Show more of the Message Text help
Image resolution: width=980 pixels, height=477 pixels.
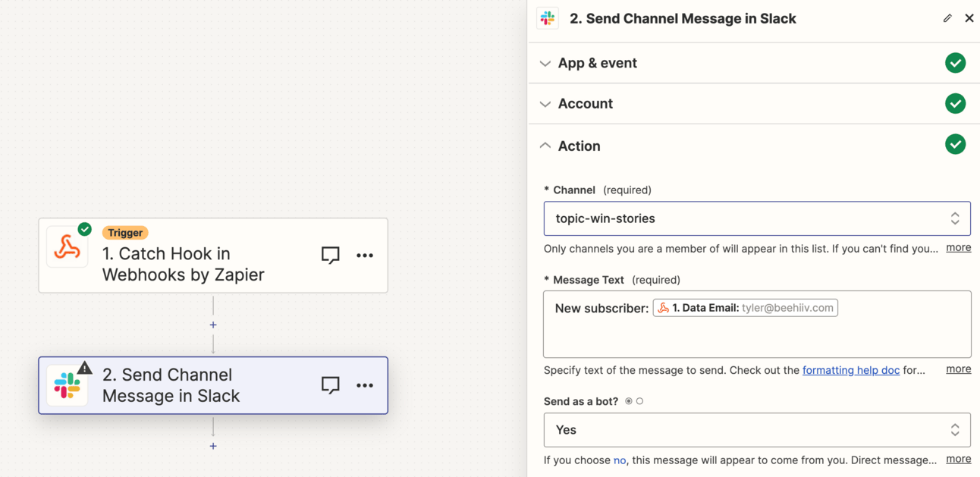(x=959, y=369)
